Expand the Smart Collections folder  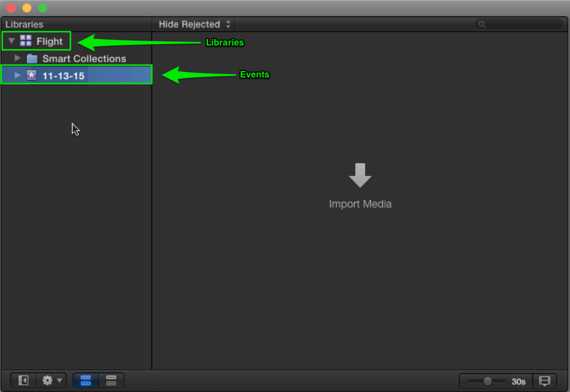[x=17, y=58]
